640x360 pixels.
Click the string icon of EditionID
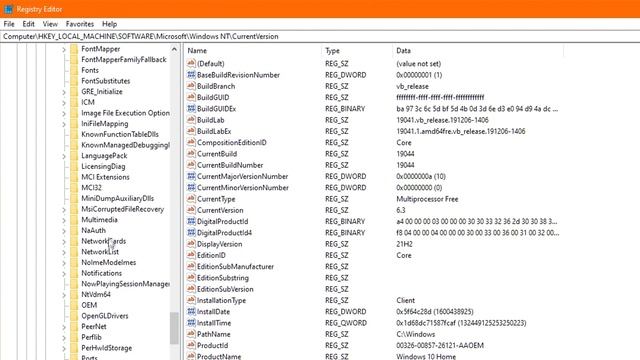[x=191, y=255]
